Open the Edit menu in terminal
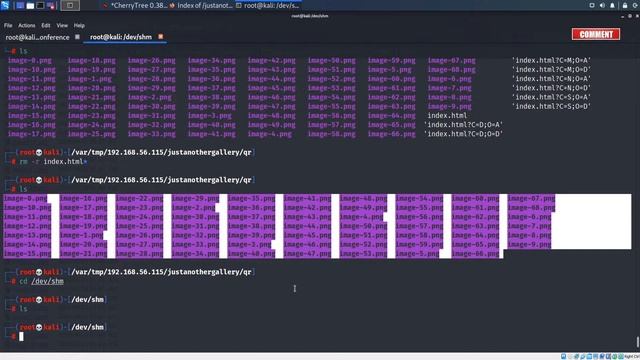The height and width of the screenshot is (360, 640). coord(46,25)
